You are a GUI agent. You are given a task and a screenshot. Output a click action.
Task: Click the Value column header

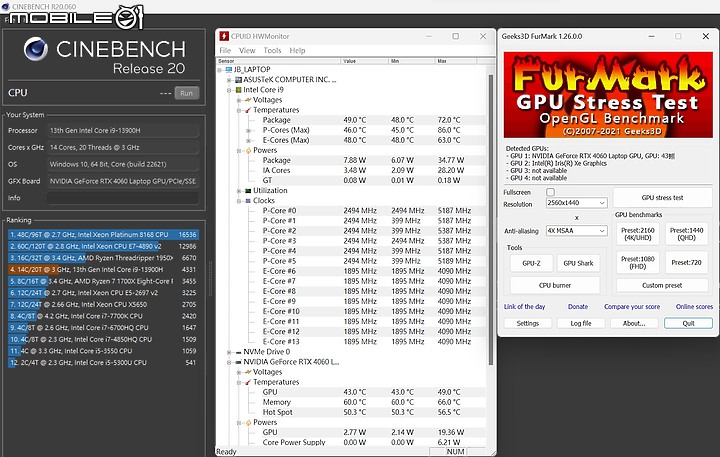(x=365, y=61)
